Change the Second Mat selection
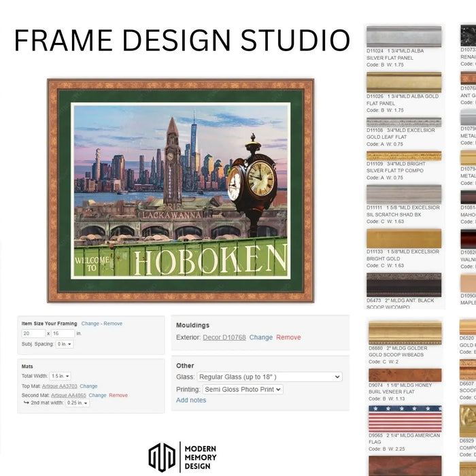 coord(97,395)
